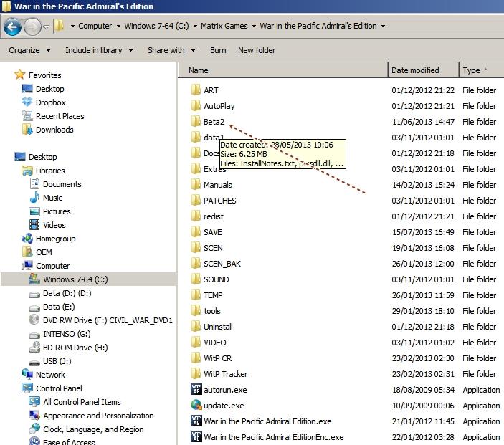This screenshot has height=445, width=504.
Task: Open Recent Places in Favorites
Action: tap(53, 116)
